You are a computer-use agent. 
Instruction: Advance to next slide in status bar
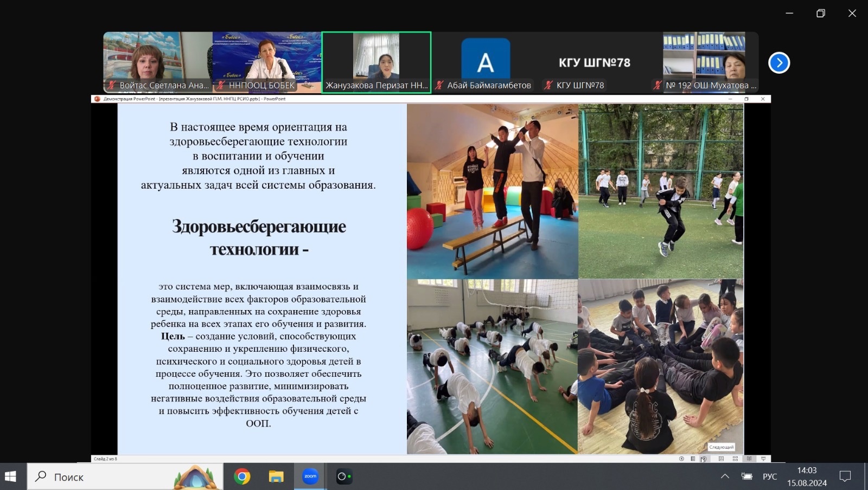point(704,459)
